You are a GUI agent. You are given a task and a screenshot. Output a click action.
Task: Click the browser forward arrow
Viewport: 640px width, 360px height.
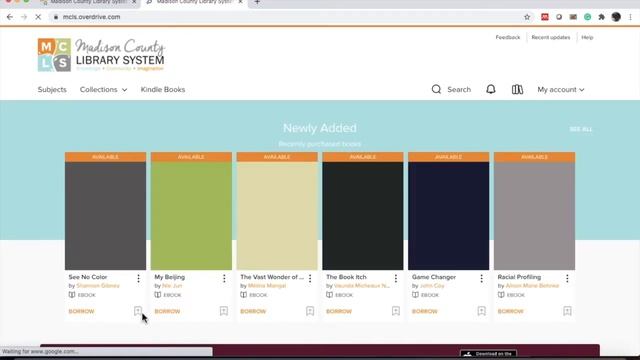[x=24, y=17]
